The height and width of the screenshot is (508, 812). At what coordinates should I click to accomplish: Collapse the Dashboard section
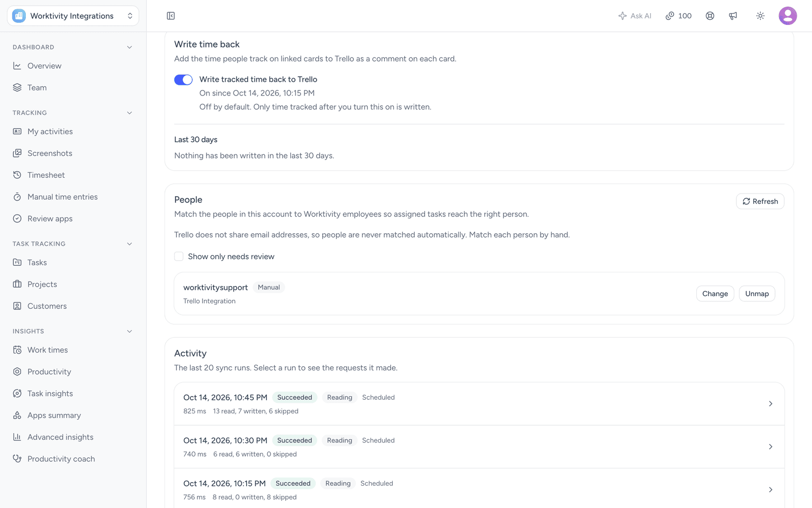pyautogui.click(x=129, y=47)
